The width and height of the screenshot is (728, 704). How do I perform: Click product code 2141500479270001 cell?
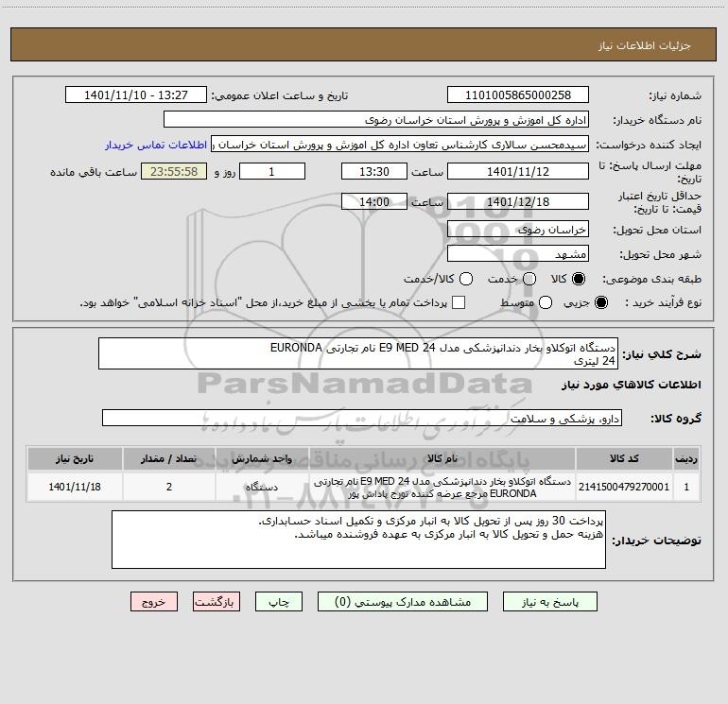coord(624,487)
